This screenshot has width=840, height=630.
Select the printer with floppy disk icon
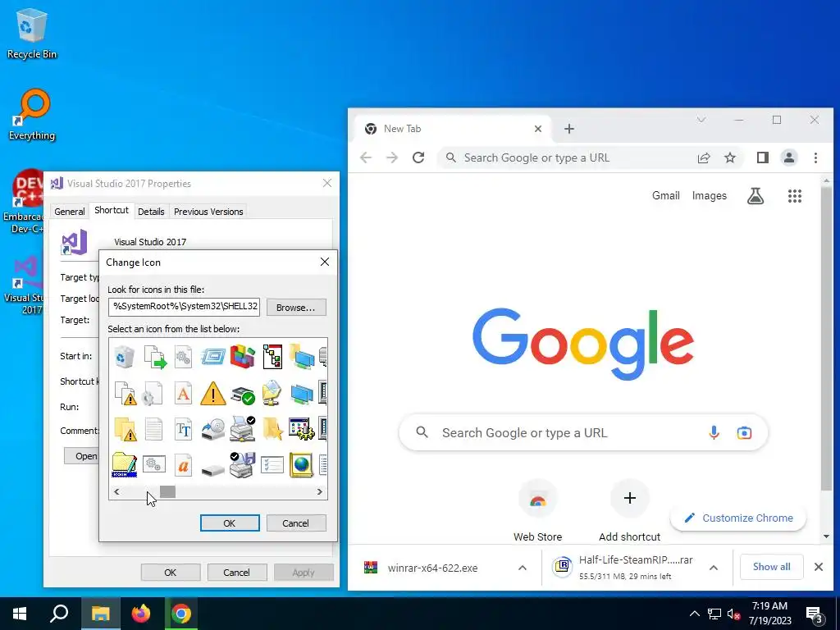click(x=243, y=464)
